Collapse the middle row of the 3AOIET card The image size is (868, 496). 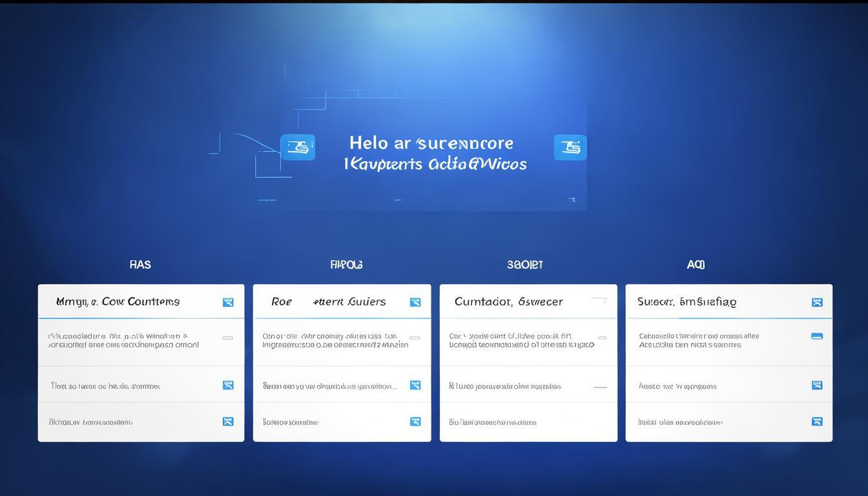pos(600,387)
